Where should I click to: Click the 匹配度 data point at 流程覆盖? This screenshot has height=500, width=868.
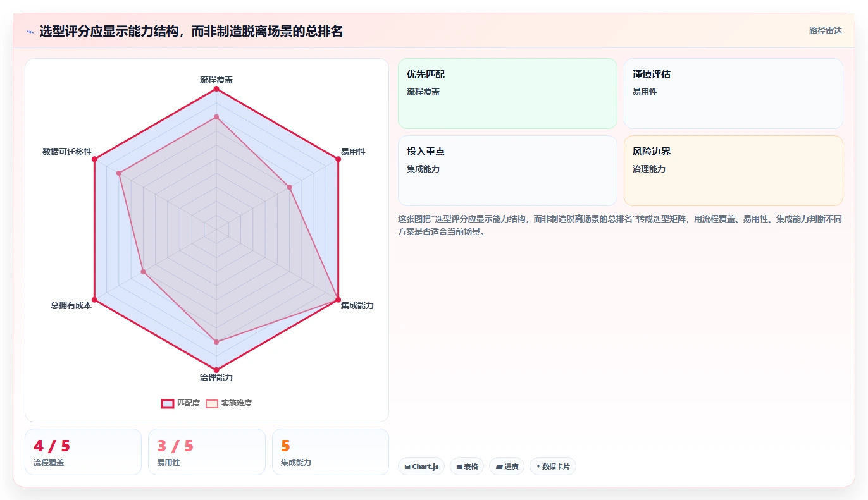216,89
